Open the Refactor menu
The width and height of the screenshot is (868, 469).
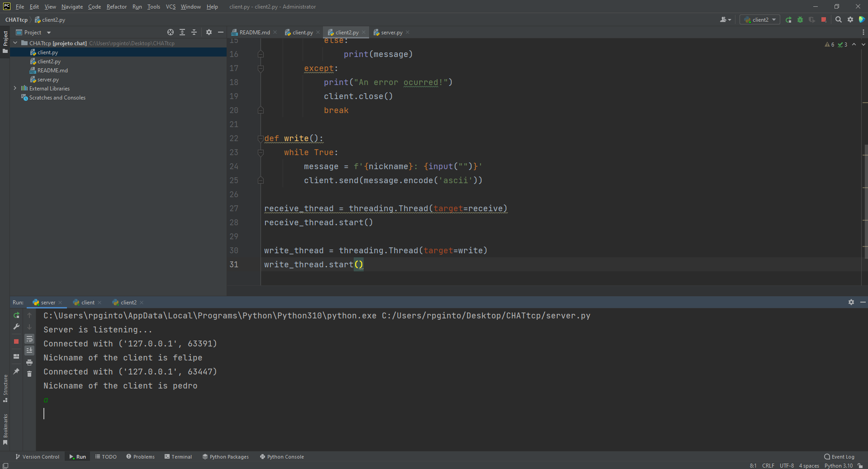tap(116, 6)
